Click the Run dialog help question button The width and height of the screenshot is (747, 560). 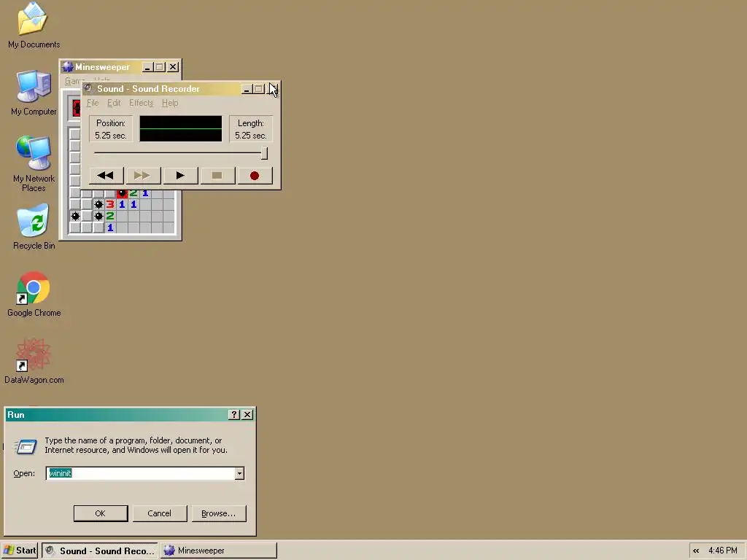[233, 415]
